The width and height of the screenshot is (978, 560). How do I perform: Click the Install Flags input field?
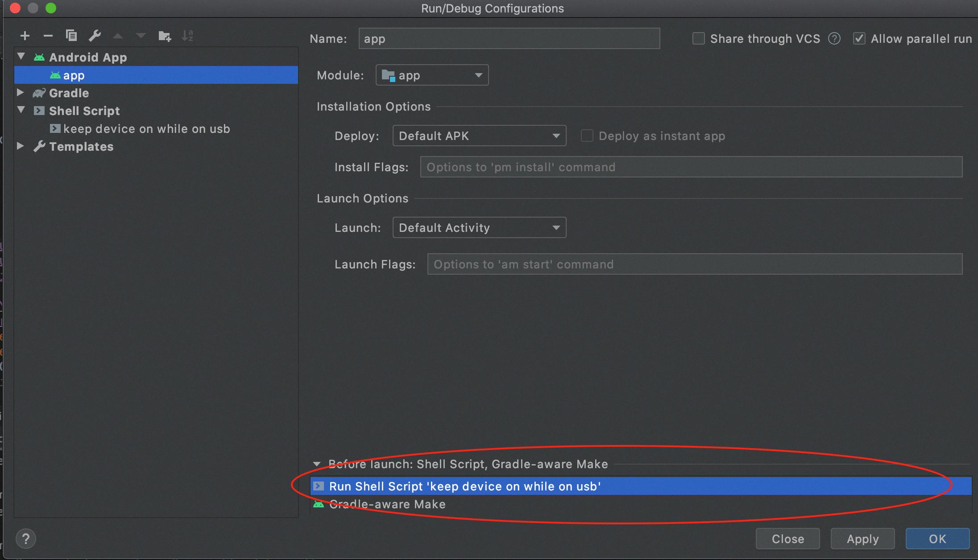(x=691, y=167)
